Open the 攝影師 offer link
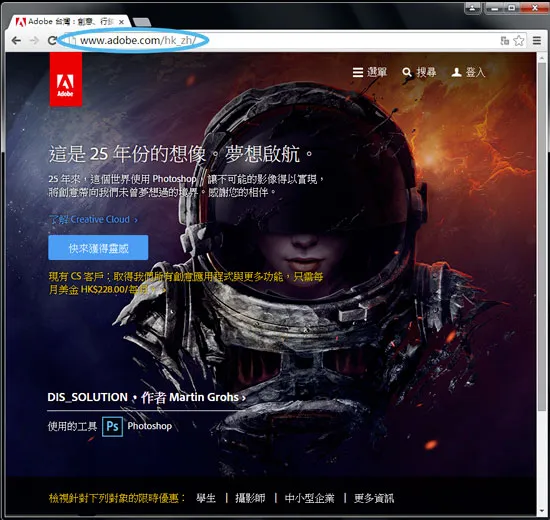Image resolution: width=550 pixels, height=520 pixels. 250,498
